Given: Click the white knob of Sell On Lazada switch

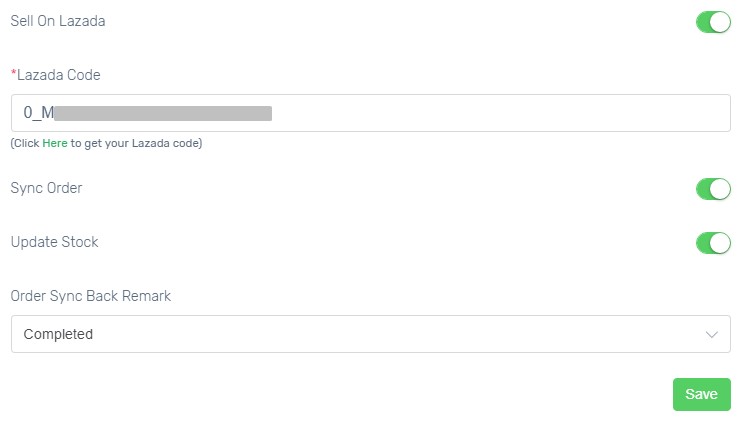Looking at the screenshot, I should (x=720, y=22).
